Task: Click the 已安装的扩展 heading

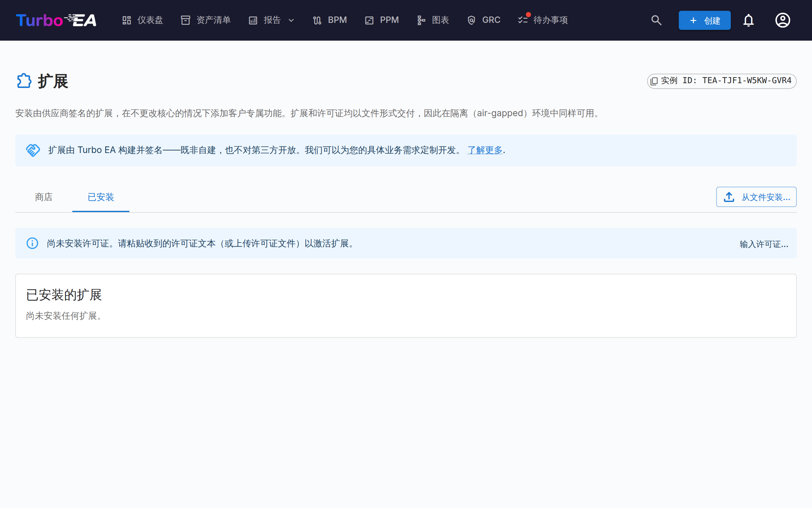Action: click(x=64, y=295)
